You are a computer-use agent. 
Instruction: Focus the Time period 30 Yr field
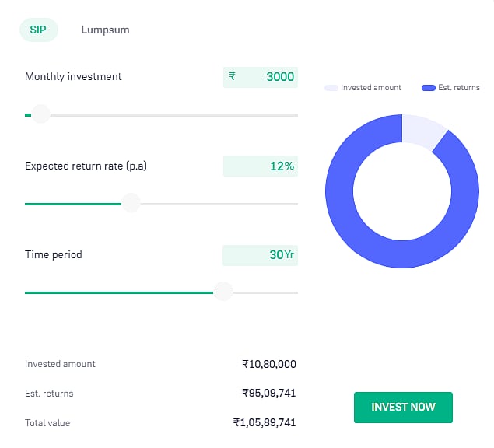pos(260,255)
